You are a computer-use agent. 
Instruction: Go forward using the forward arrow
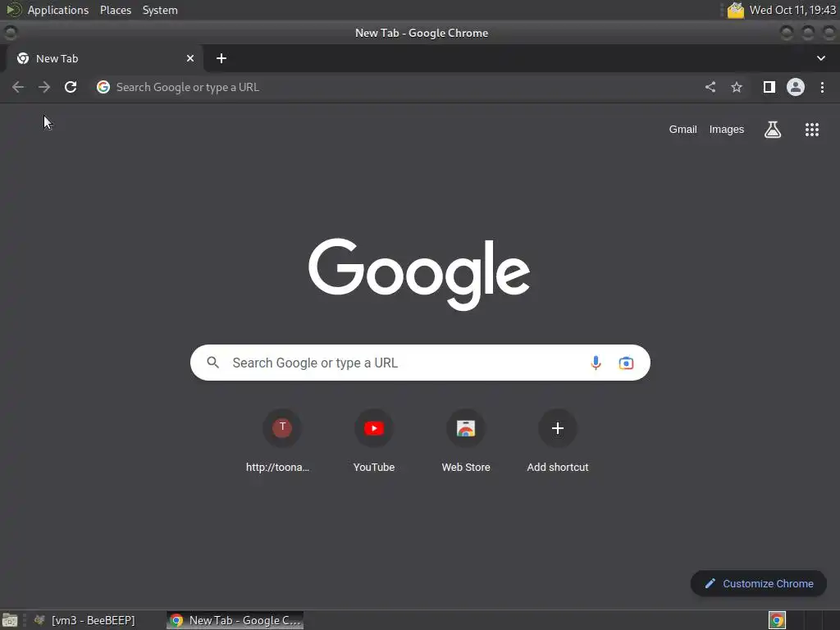tap(44, 87)
